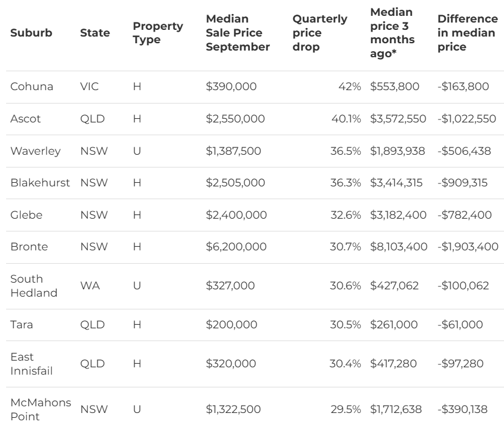Select the Waverley suburb name
This screenshot has width=504, height=427.
(35, 151)
